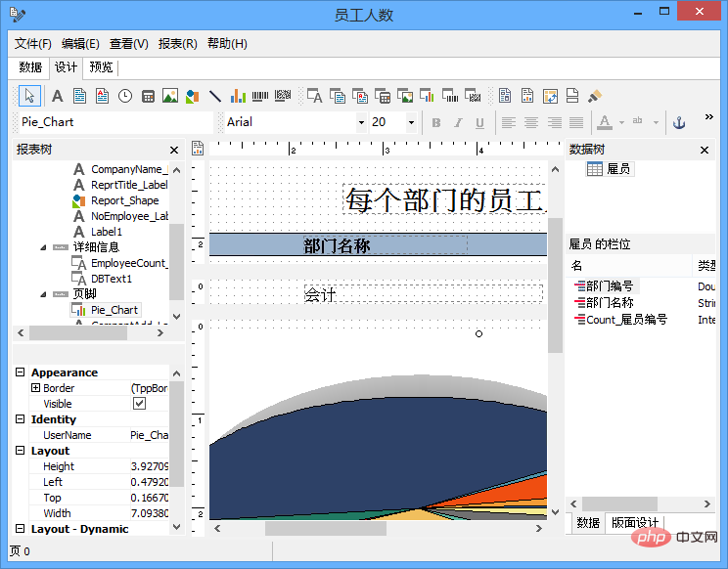Close the 报表树 panel

[174, 150]
